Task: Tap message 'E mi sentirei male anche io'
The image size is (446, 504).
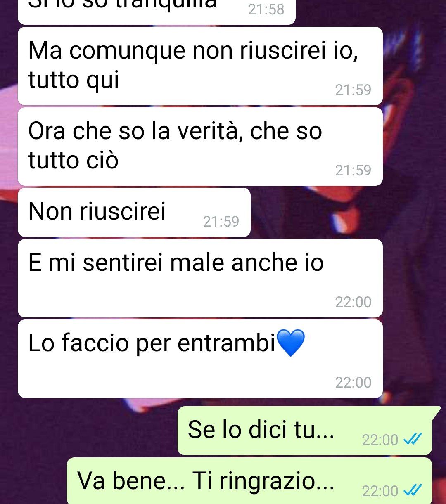Action: click(x=200, y=278)
